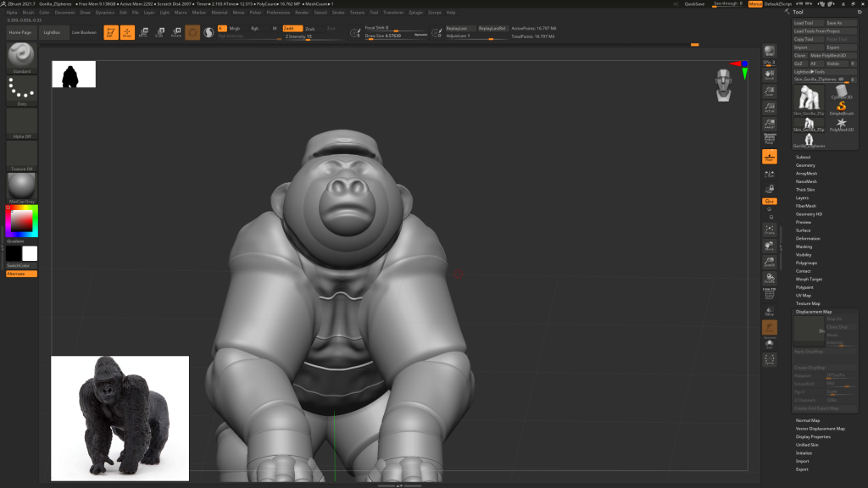Collapse the Displacement Map section
This screenshot has width=868, height=488.
pyautogui.click(x=814, y=312)
